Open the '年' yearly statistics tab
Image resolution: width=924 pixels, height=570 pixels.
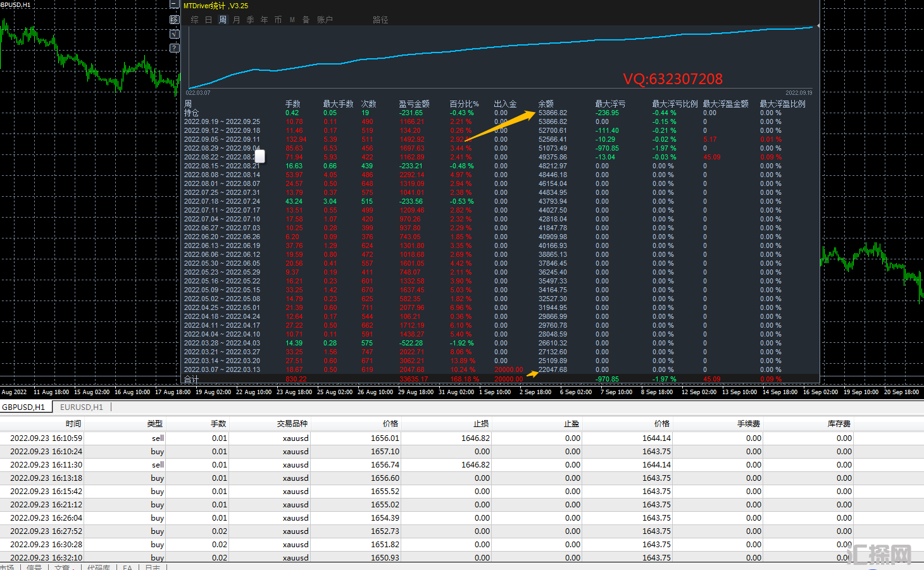265,20
